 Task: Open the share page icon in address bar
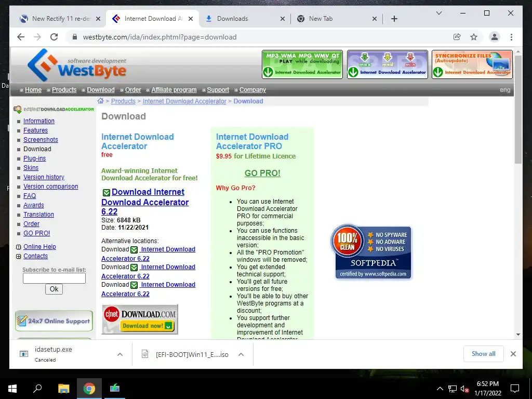point(457,37)
